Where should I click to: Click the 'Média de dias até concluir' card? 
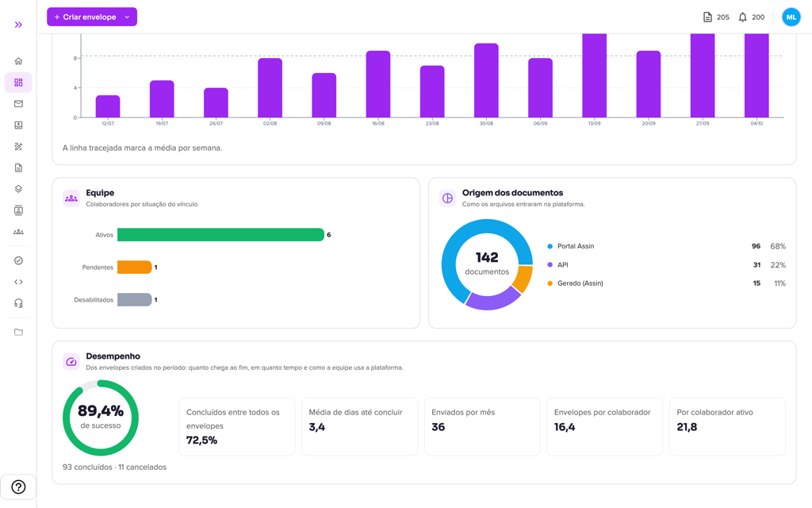(359, 426)
